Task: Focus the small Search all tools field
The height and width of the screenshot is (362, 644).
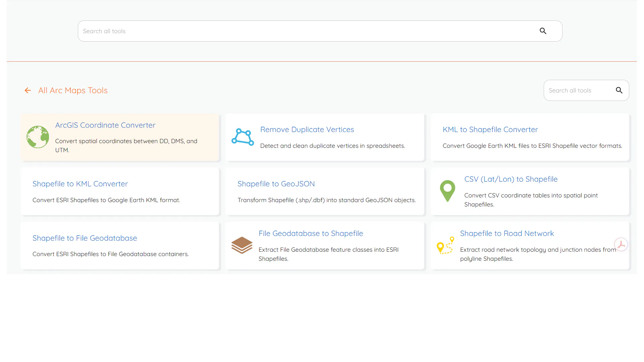Action: click(586, 90)
